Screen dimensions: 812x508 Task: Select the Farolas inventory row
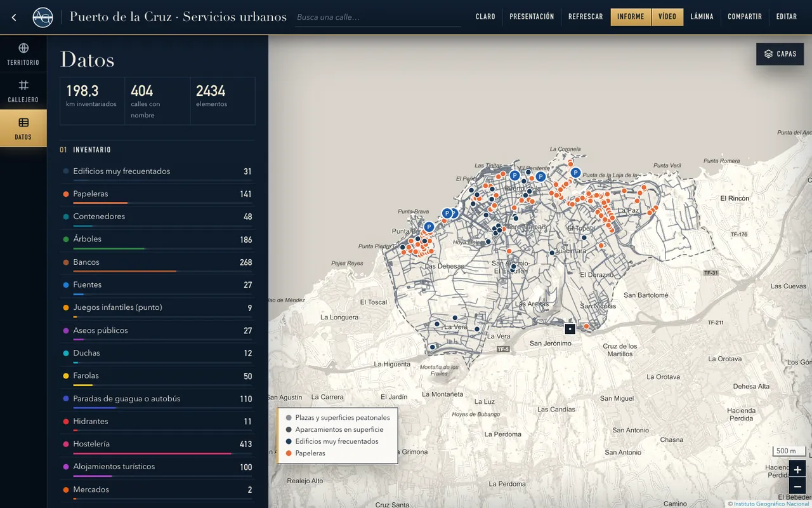click(157, 376)
